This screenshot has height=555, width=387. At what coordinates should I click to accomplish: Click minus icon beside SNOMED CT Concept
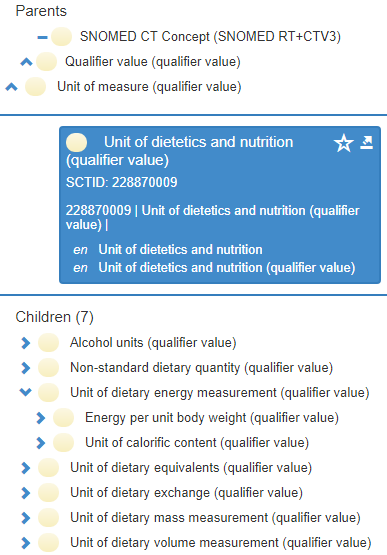tap(42, 37)
